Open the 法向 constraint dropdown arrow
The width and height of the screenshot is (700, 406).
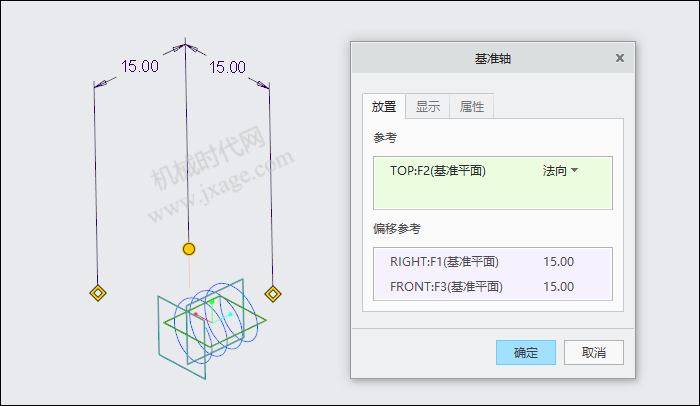coord(575,170)
